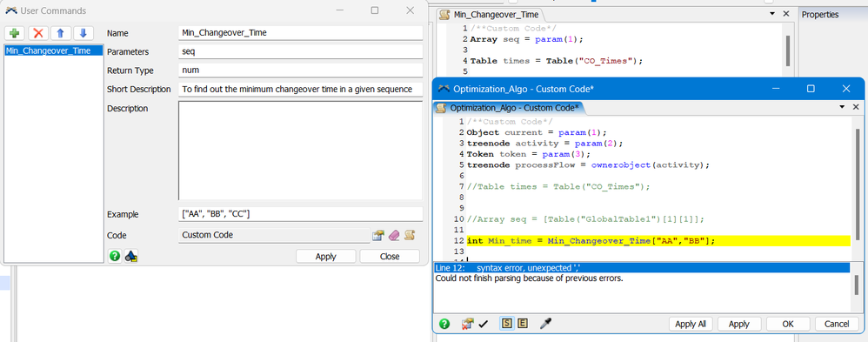Image resolution: width=868 pixels, height=342 pixels.
Task: Delete the selected user command with red X
Action: 38,33
